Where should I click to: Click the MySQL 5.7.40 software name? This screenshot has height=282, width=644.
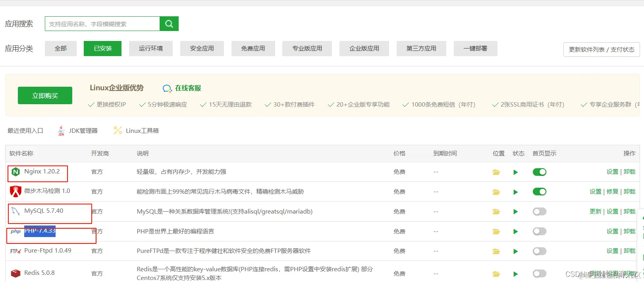[44, 211]
